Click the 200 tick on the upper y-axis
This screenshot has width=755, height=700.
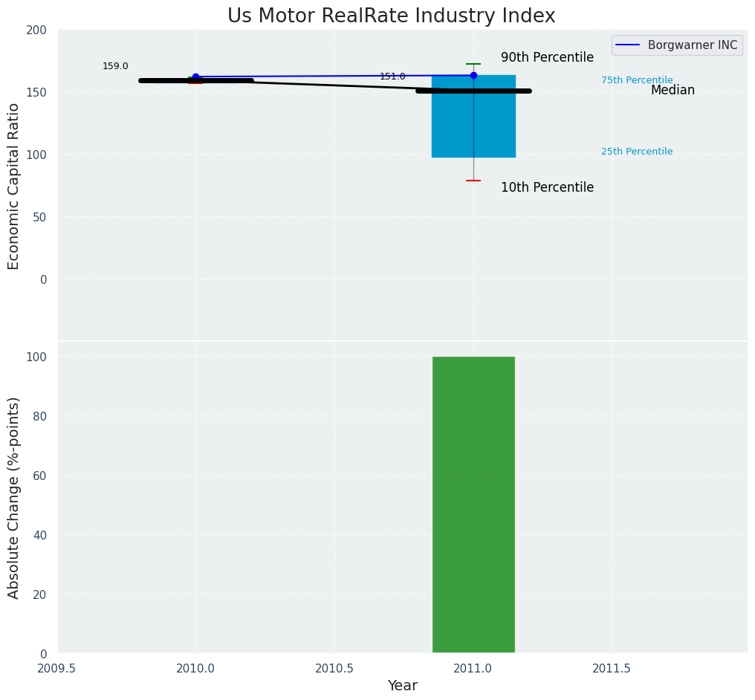point(36,30)
